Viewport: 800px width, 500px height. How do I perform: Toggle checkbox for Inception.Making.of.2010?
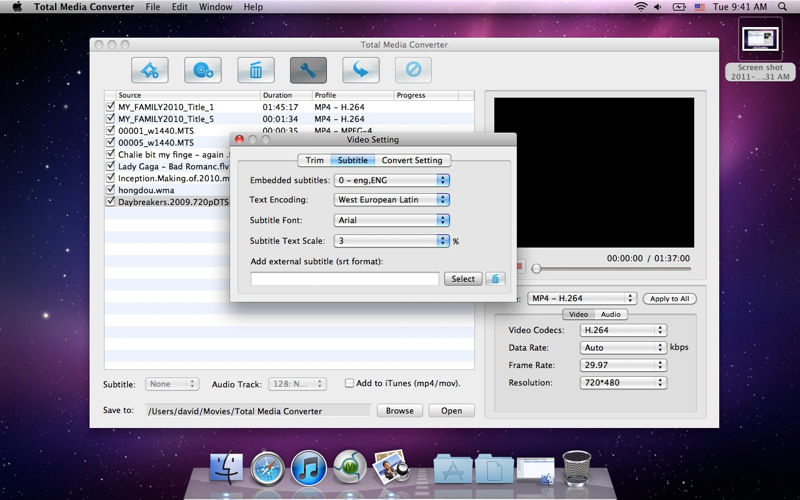[x=110, y=177]
